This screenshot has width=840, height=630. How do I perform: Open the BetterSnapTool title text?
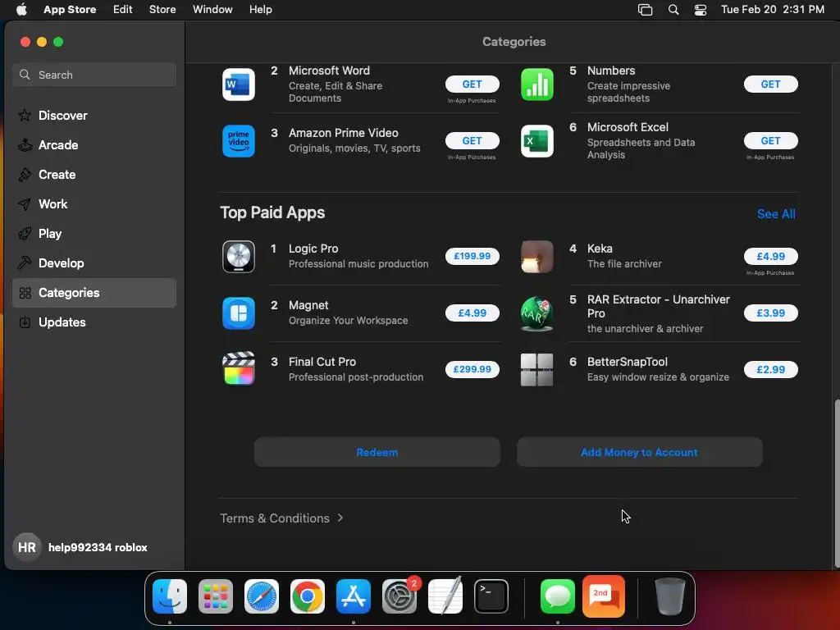point(628,362)
